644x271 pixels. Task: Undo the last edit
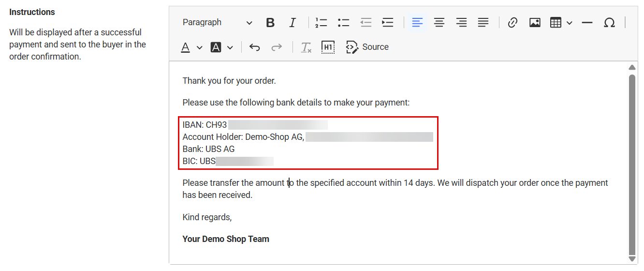[x=254, y=47]
